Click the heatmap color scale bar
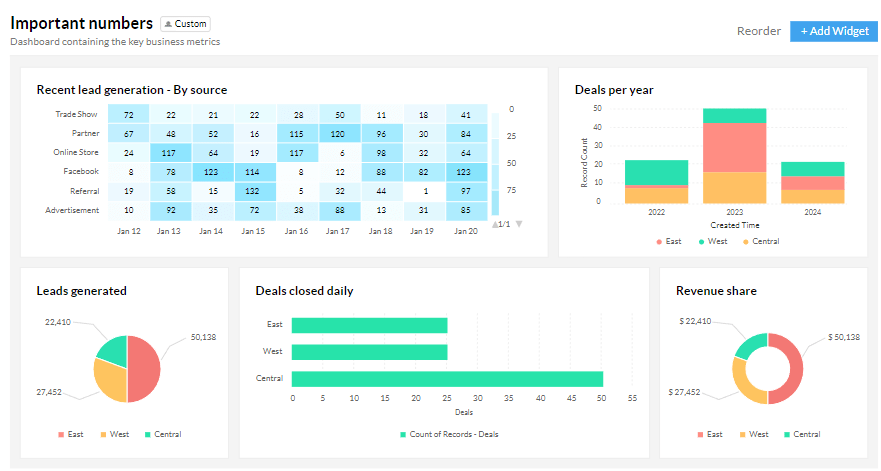The width and height of the screenshot is (881, 471). pyautogui.click(x=495, y=164)
